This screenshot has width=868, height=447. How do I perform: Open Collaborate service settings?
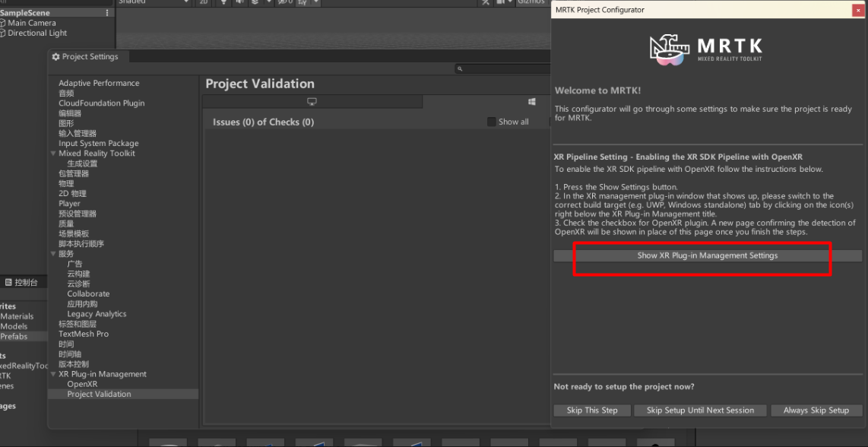[89, 293]
